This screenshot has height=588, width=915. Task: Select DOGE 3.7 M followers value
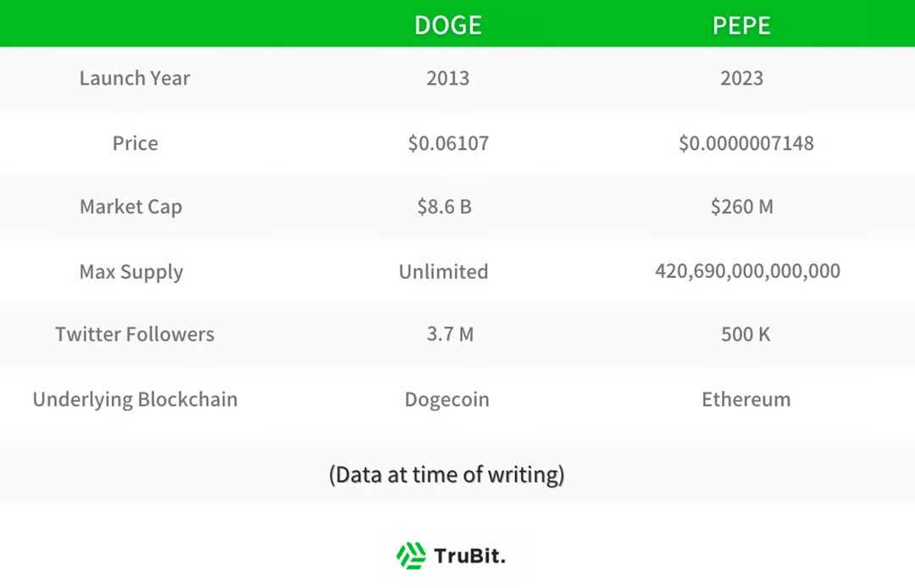450,335
